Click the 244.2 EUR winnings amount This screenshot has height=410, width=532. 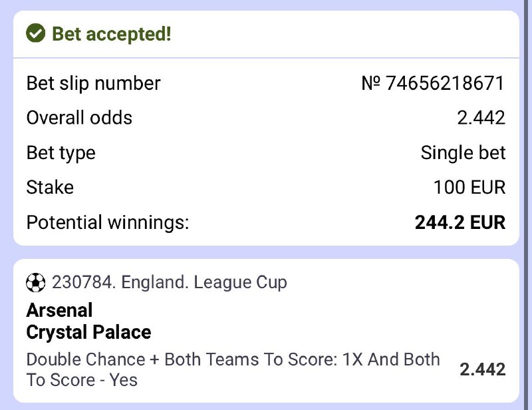coord(460,222)
